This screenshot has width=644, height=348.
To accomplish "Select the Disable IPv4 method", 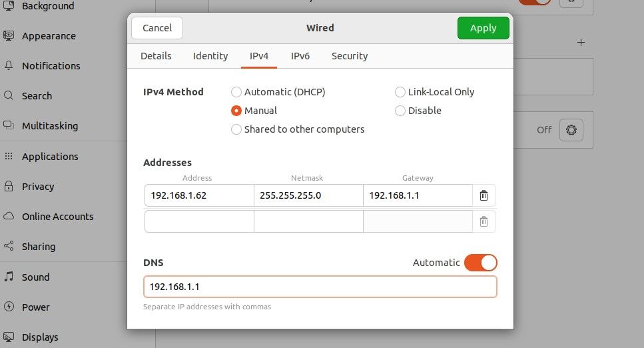I will (400, 111).
